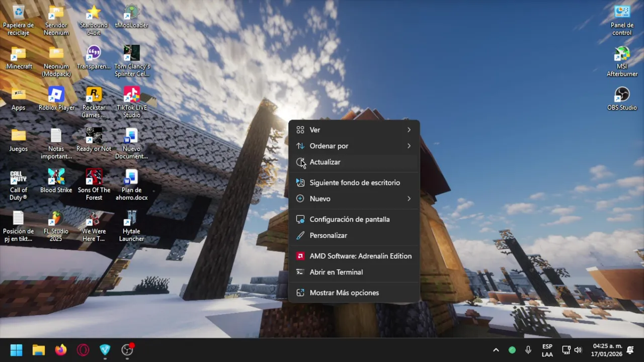Open the clock showing 04:25 a. m.

pos(607,350)
